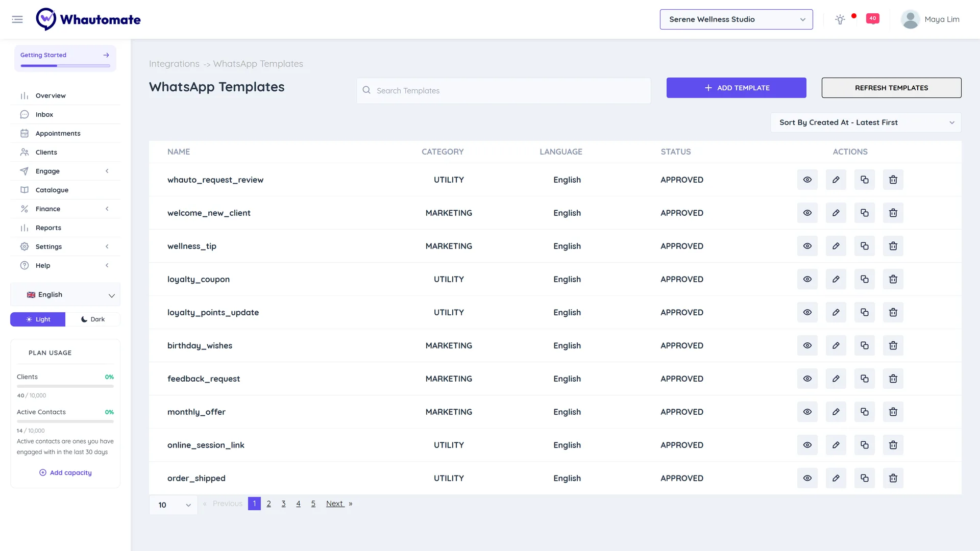Delete the birthday_wishes template

(x=893, y=345)
